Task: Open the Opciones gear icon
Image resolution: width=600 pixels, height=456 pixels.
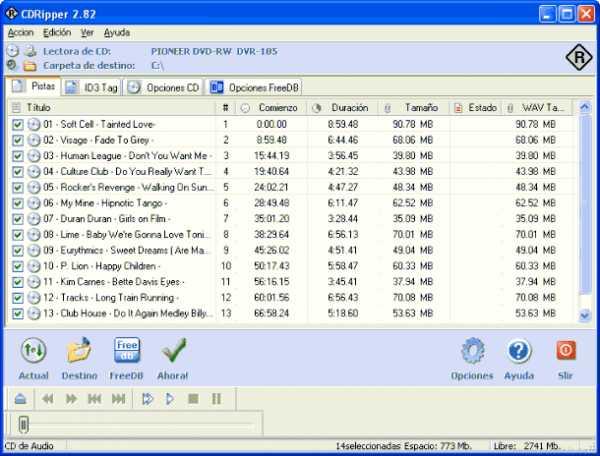Action: [472, 350]
